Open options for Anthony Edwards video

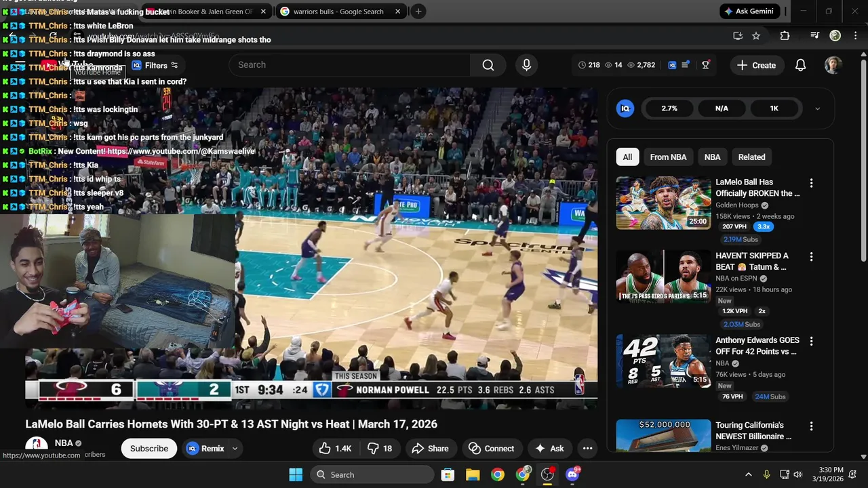point(811,341)
